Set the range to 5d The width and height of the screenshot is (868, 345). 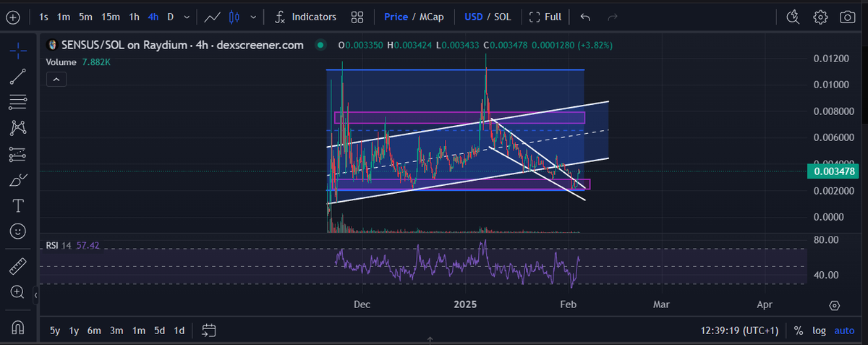(x=160, y=331)
